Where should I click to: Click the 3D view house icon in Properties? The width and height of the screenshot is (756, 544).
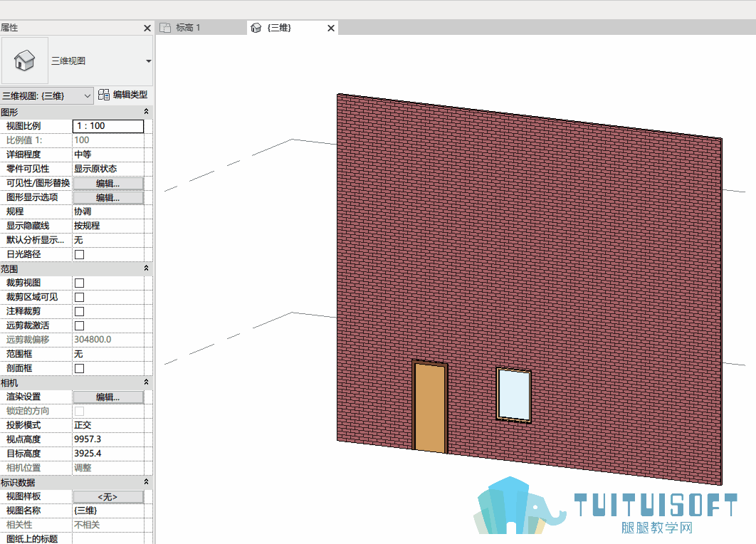pyautogui.click(x=25, y=61)
